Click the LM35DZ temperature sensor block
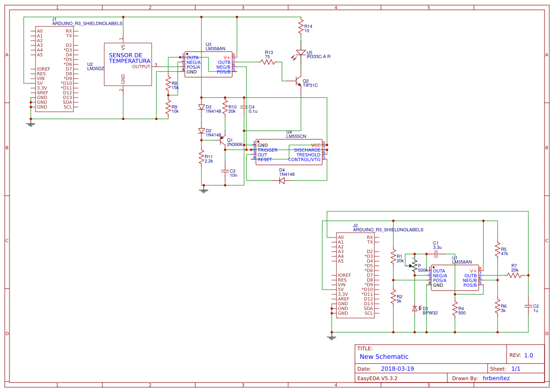554x392 pixels. pyautogui.click(x=127, y=63)
